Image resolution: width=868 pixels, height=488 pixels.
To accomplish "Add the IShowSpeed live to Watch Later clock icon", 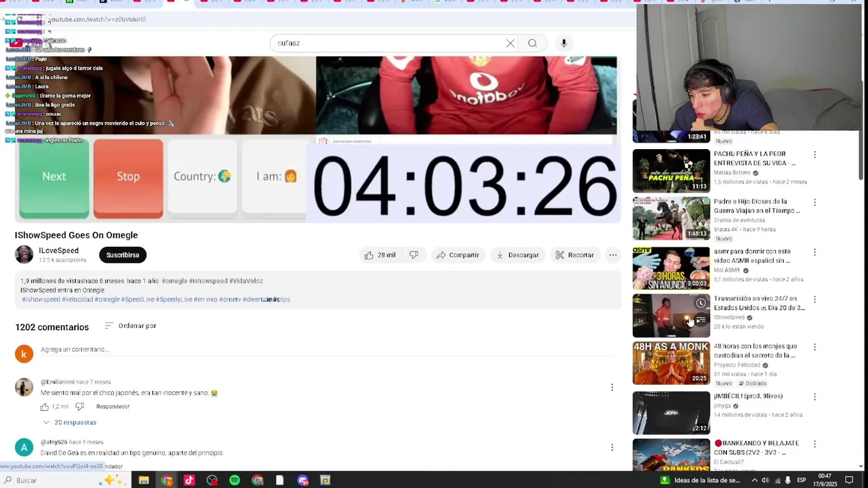I will [x=701, y=303].
